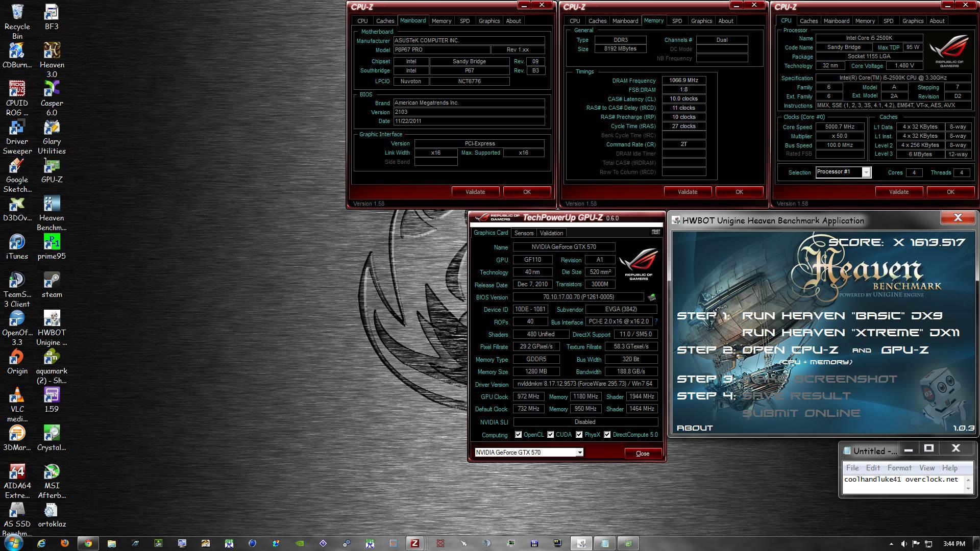Open Validation tab in GPU-Z
This screenshot has height=551, width=980.
pos(551,233)
